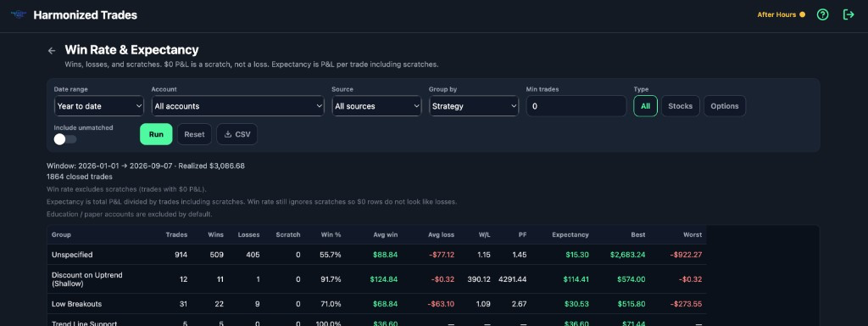Click the 4291.44 profit factor value
This screenshot has height=326, width=868.
(513, 278)
